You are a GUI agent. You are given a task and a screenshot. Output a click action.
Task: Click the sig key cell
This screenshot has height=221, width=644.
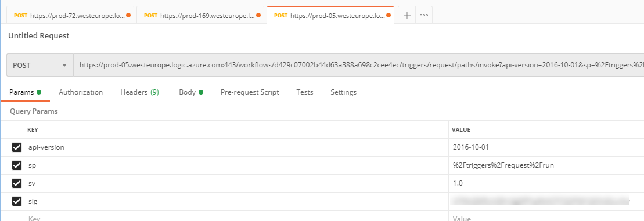236,201
